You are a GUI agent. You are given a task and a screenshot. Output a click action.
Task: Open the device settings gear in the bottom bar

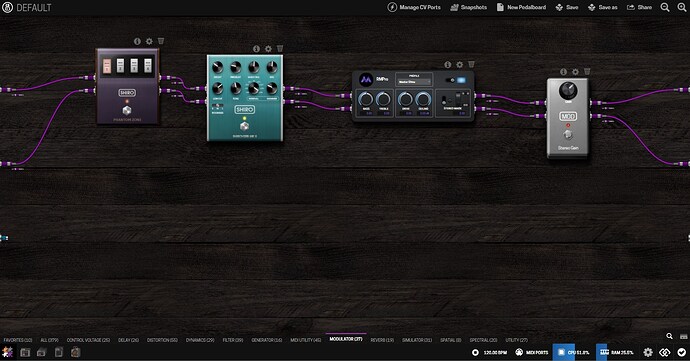648,352
